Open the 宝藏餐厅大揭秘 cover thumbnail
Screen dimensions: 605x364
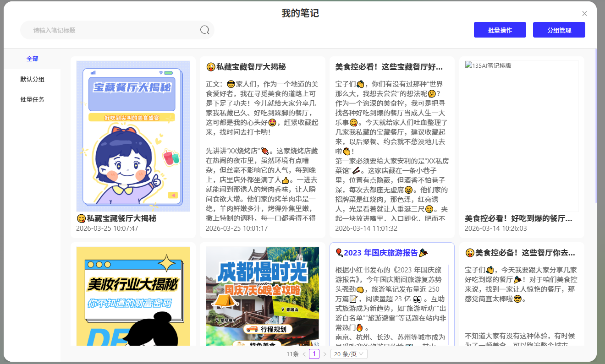pyautogui.click(x=133, y=136)
